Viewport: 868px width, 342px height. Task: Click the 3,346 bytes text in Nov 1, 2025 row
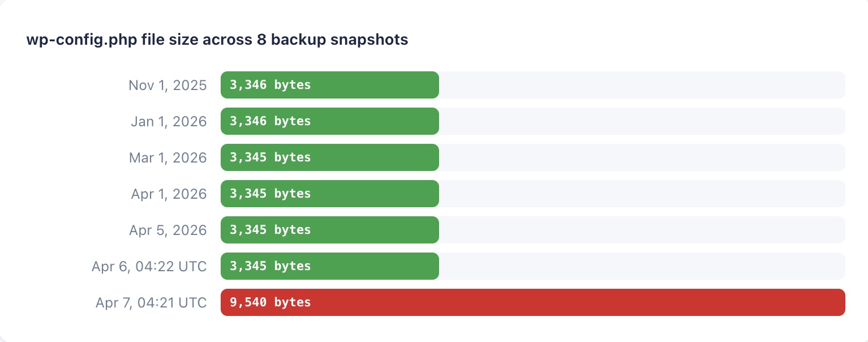pos(270,85)
